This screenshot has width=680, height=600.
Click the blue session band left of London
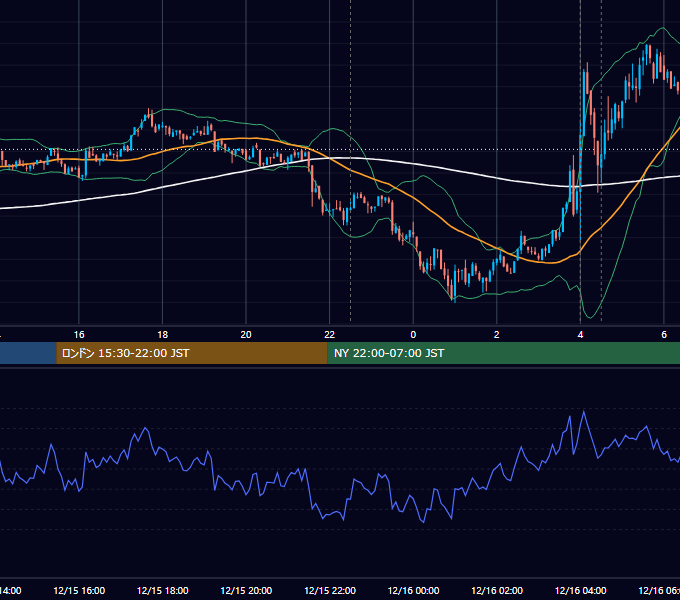click(28, 353)
